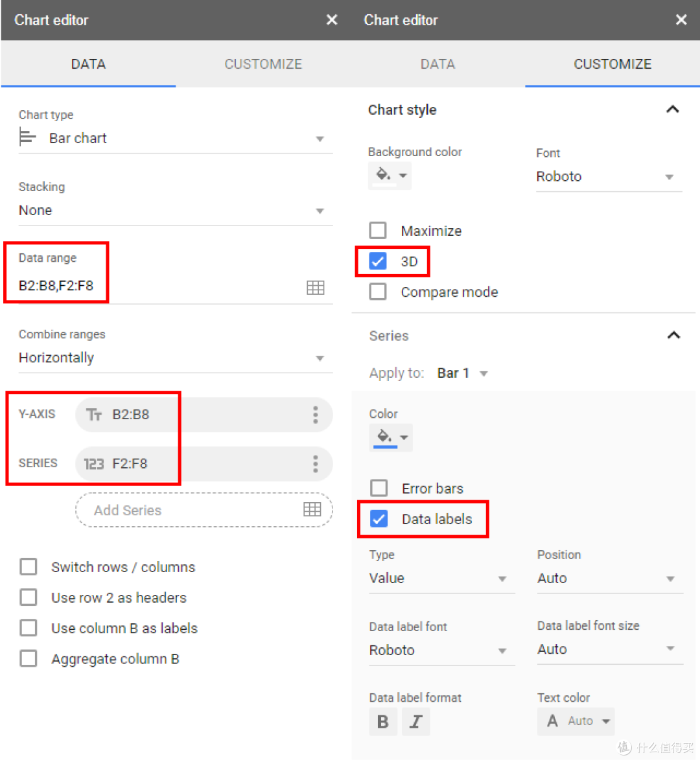Open the data label Type dropdown
The width and height of the screenshot is (700, 762).
441,578
